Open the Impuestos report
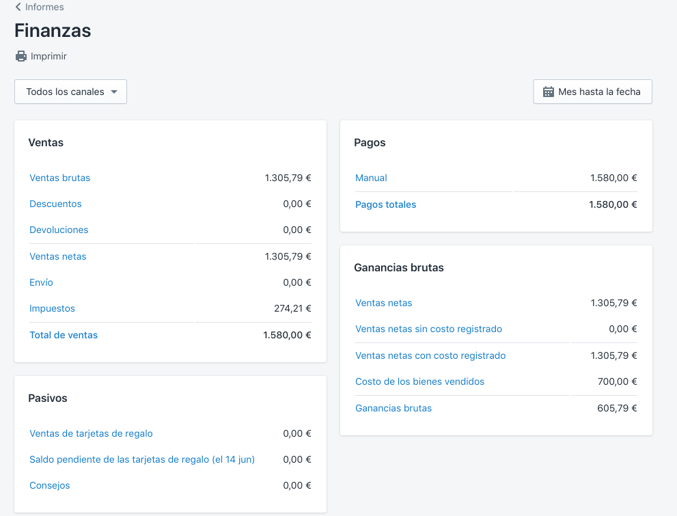Image resolution: width=677 pixels, height=516 pixels. coord(52,309)
